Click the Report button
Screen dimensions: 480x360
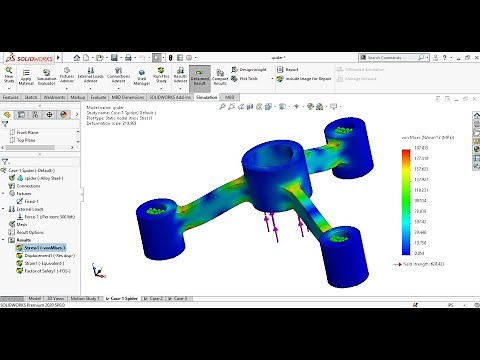288,69
